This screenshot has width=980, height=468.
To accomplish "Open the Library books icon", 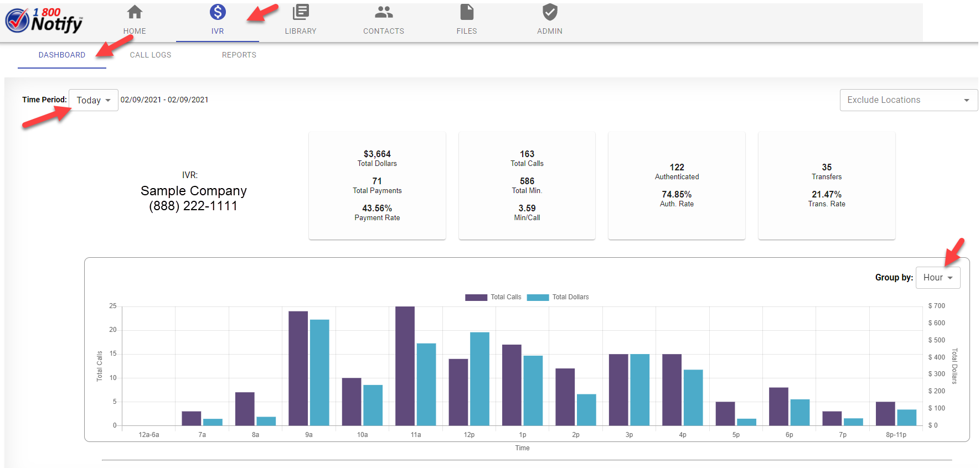I will point(301,12).
